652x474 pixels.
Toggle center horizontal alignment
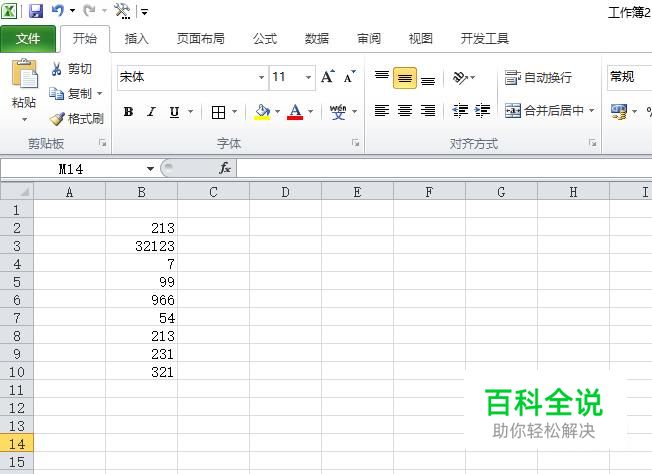tap(405, 111)
